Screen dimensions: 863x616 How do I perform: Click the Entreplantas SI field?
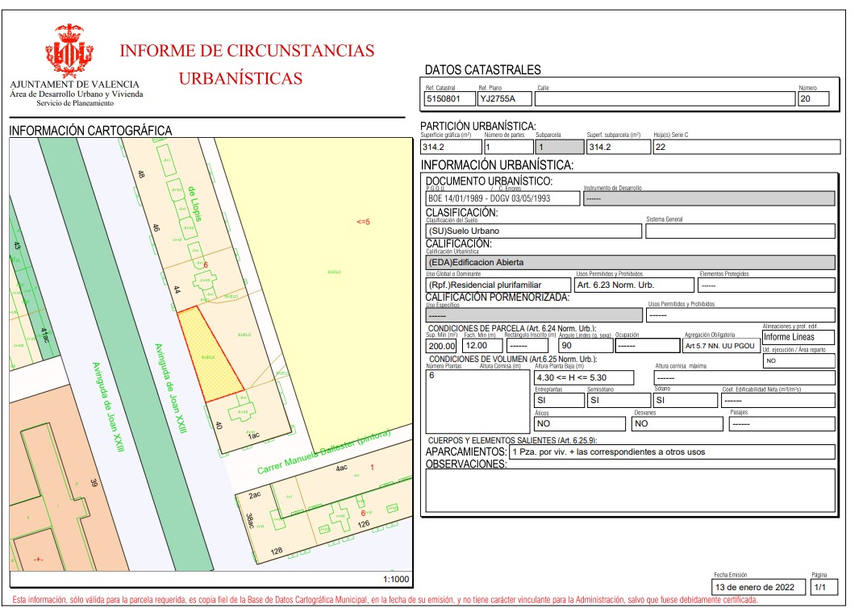pos(559,401)
